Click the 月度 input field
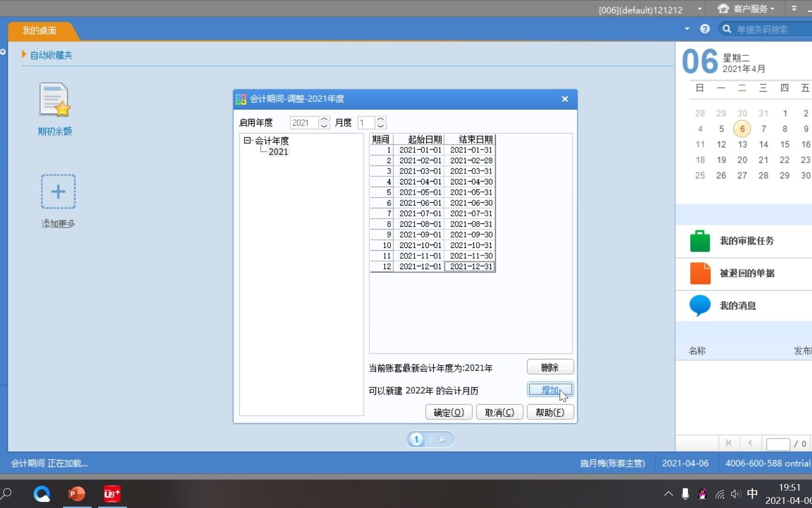This screenshot has width=812, height=508. click(367, 123)
